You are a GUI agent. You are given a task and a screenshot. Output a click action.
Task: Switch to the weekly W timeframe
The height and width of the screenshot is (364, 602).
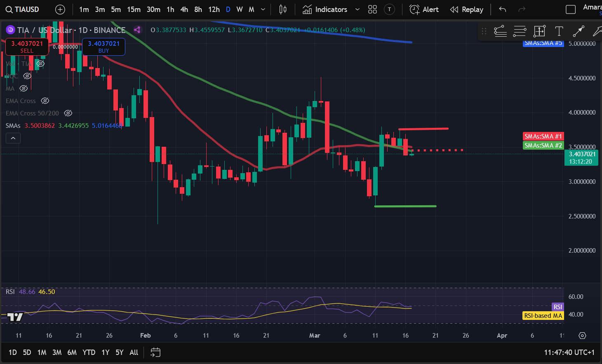(240, 9)
